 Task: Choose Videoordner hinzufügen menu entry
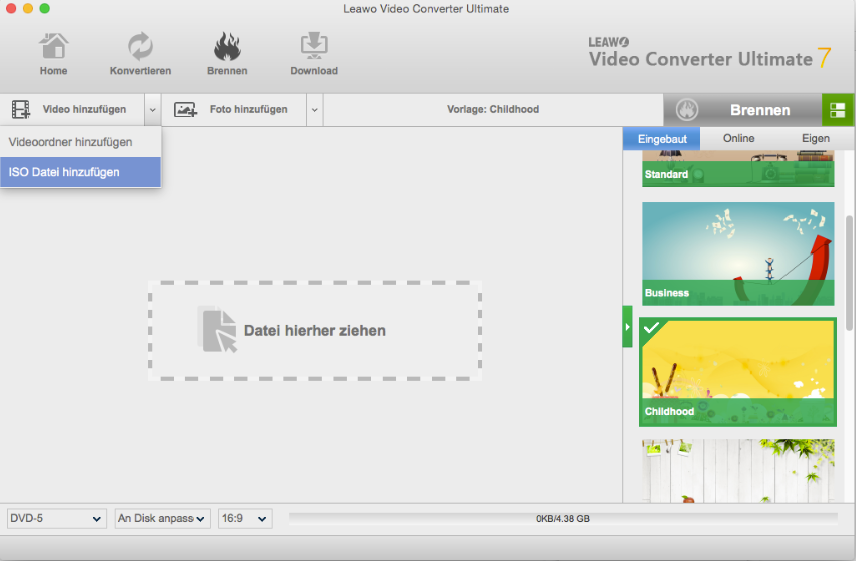point(81,142)
